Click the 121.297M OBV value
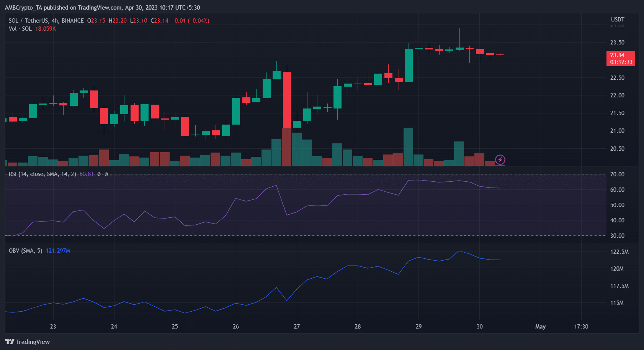The height and width of the screenshot is (350, 644). tap(58, 251)
